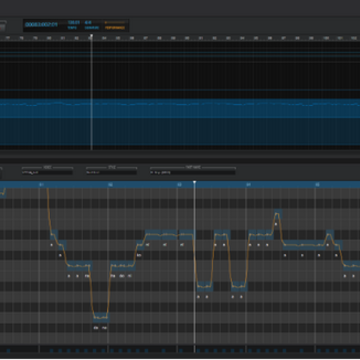Click bar 81 marker in note editor ruler

click(x=41, y=184)
